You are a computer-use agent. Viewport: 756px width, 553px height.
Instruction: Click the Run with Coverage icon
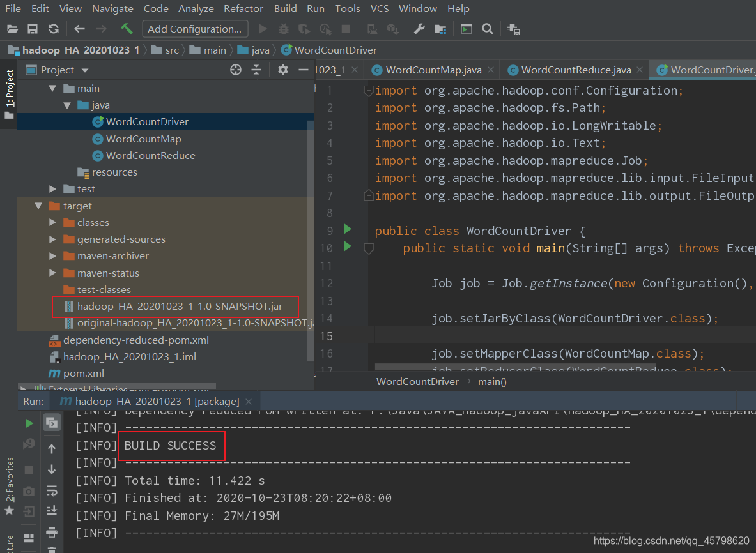pos(304,29)
